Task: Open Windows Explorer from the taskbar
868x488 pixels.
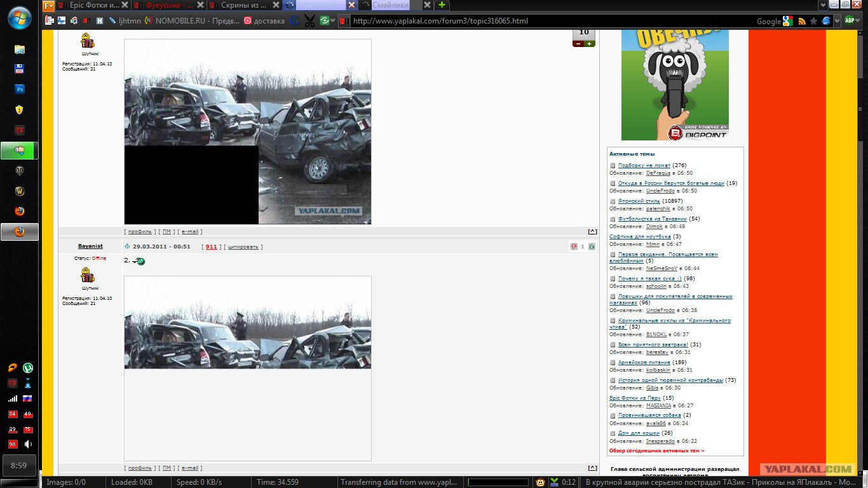Action: pos(20,50)
